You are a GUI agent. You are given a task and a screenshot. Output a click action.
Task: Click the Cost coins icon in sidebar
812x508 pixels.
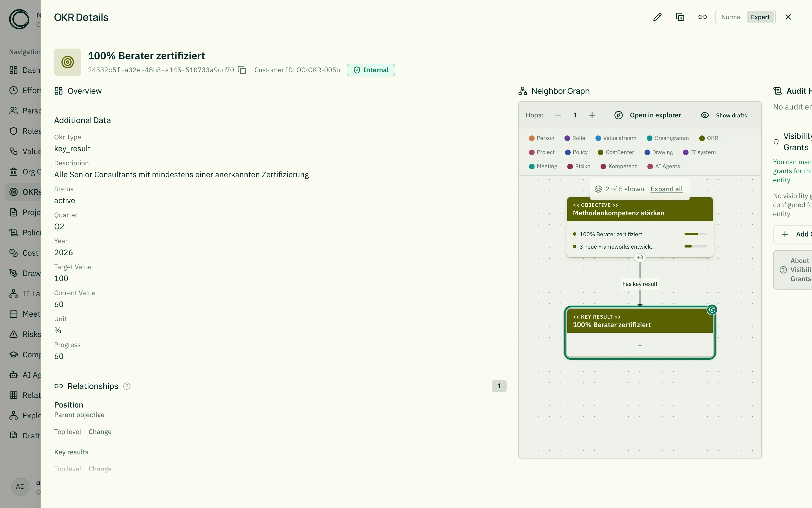[x=14, y=253]
